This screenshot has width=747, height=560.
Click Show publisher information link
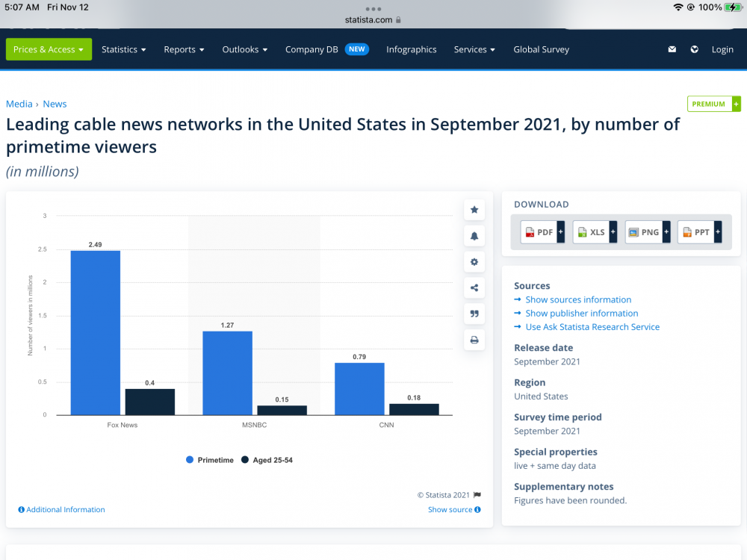582,314
